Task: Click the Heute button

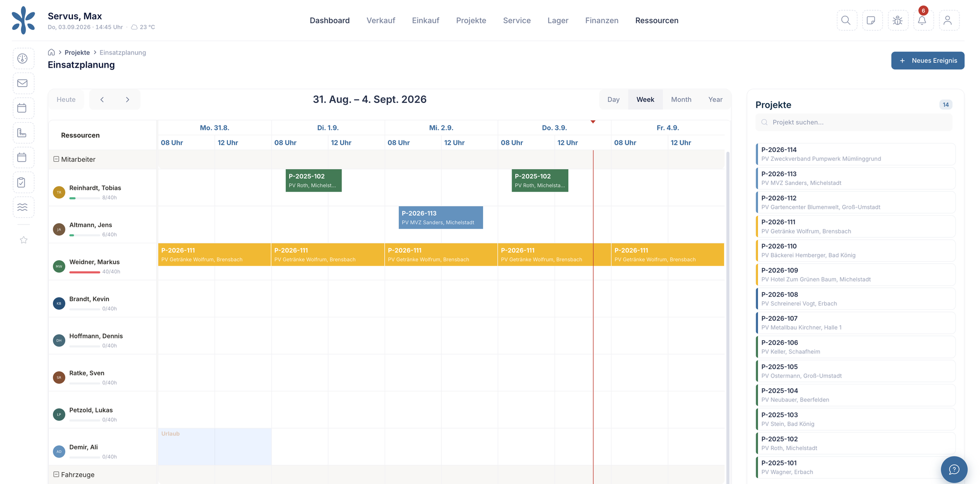Action: (66, 100)
